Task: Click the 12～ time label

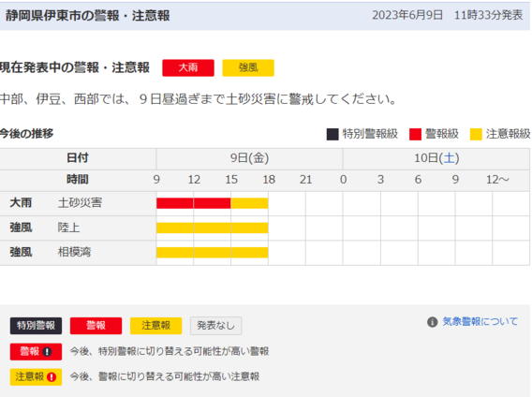Action: pyautogui.click(x=497, y=180)
